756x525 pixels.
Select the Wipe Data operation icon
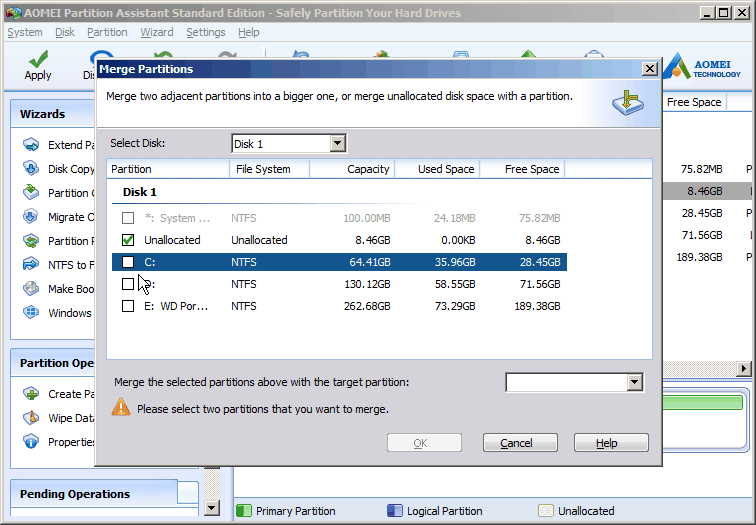coord(31,417)
